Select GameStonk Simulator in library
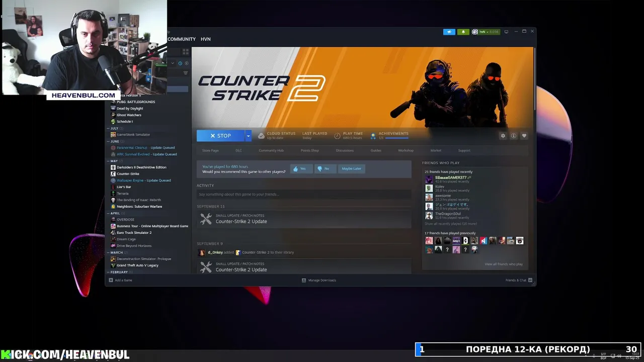644x362 pixels. tap(133, 135)
